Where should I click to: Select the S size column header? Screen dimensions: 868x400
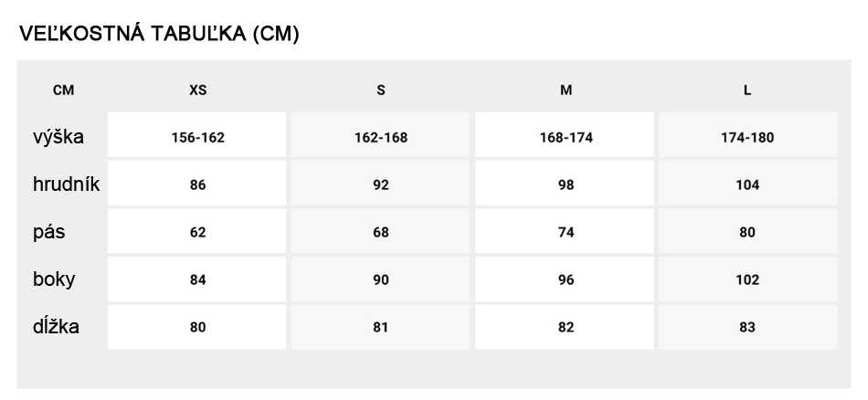pos(381,90)
